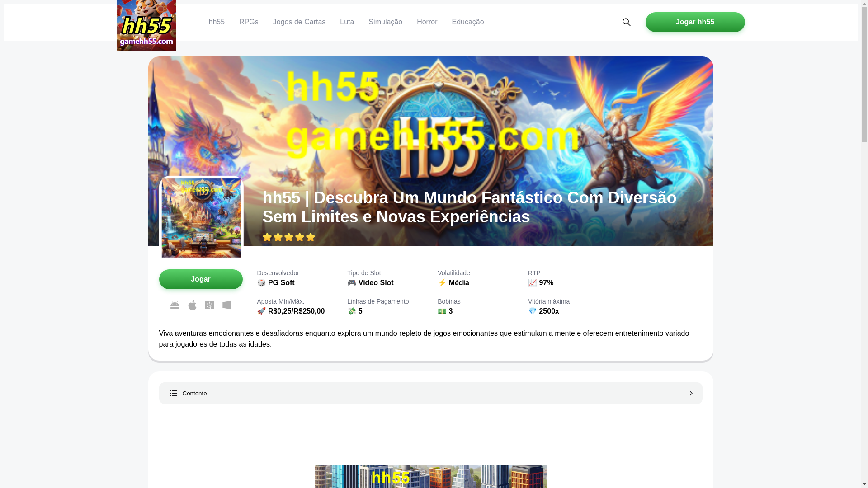The width and height of the screenshot is (868, 488).
Task: Click the Apple platform icon
Action: click(x=192, y=305)
